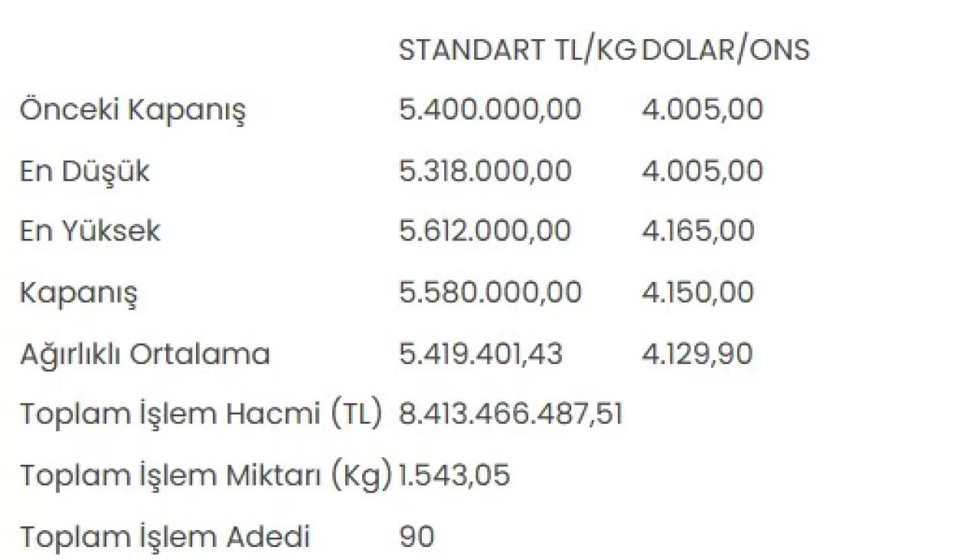Select the transaction count 90
Viewport: 980px width, 560px height.
pyautogui.click(x=416, y=537)
